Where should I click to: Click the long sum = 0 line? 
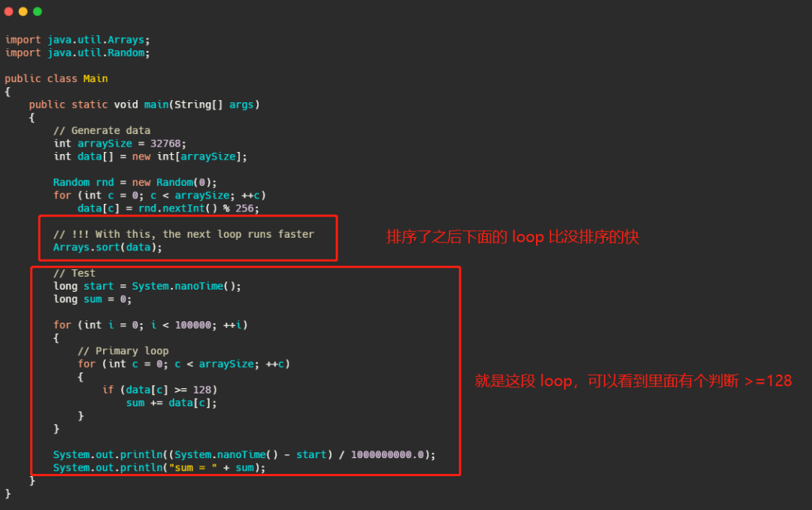[92, 299]
